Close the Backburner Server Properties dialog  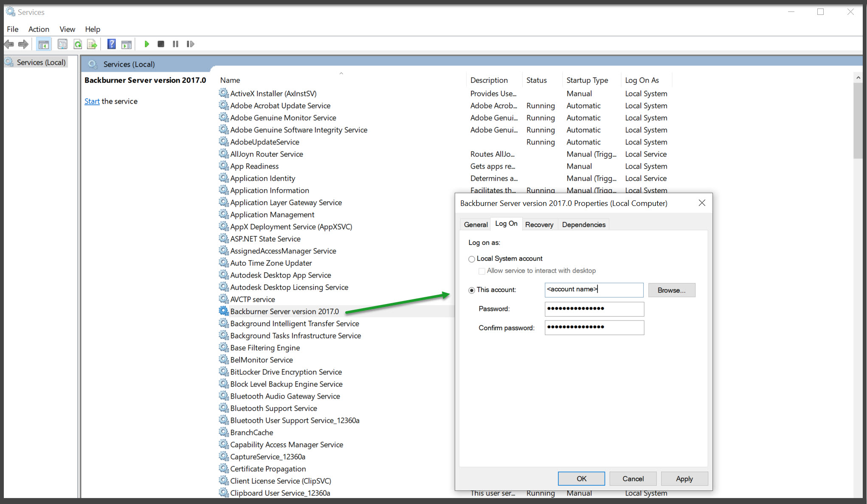click(702, 203)
